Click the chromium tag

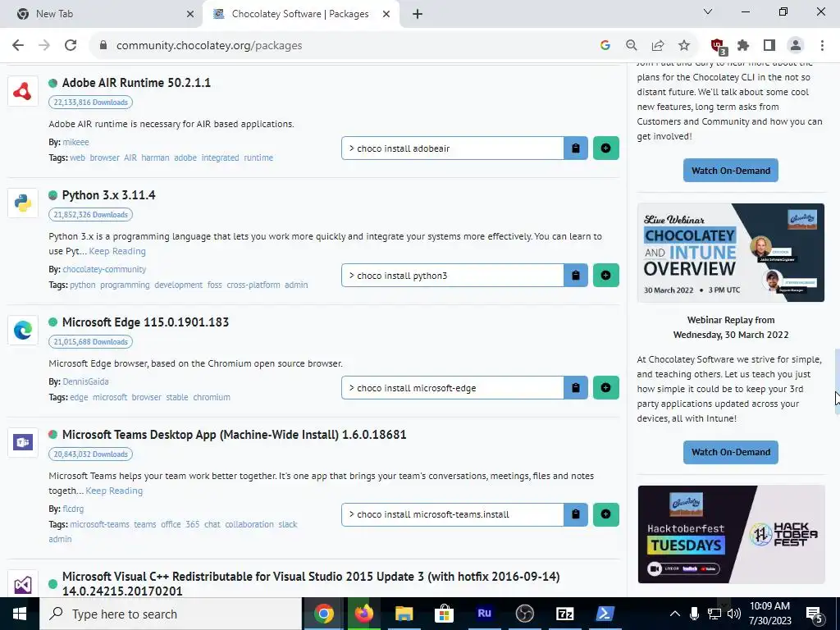point(212,398)
